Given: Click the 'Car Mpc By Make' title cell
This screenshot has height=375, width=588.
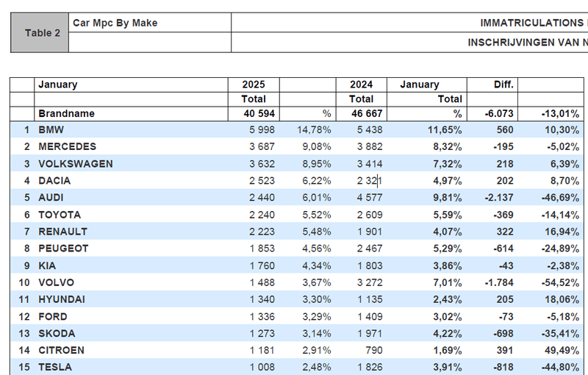Looking at the screenshot, I should (x=150, y=23).
